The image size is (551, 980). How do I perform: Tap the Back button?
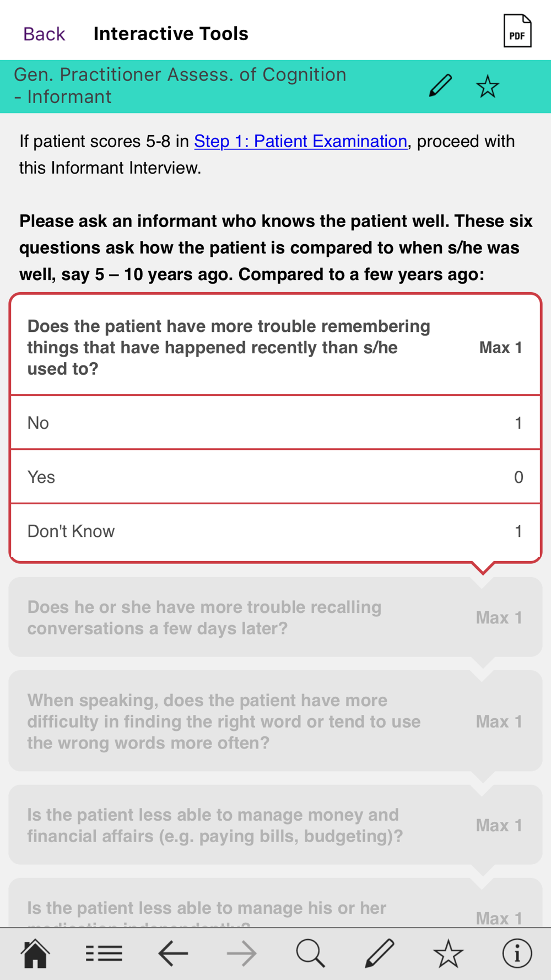pos(44,34)
